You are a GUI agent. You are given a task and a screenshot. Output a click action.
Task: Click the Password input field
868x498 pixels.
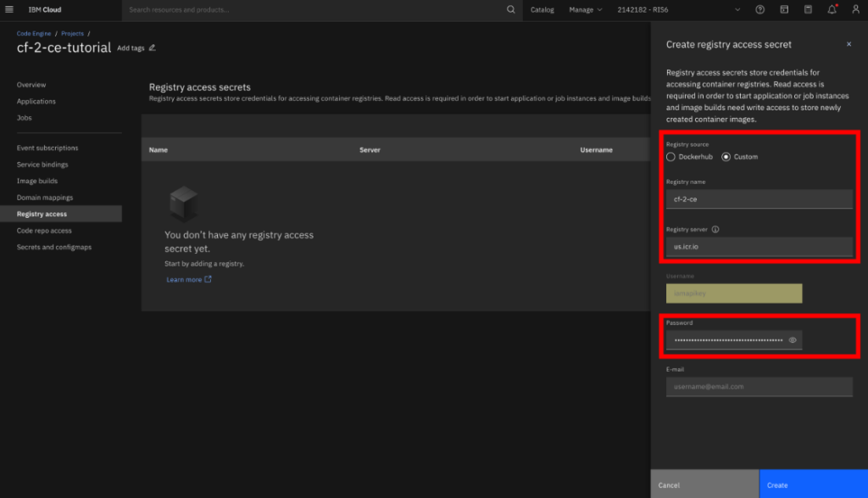[x=734, y=340]
